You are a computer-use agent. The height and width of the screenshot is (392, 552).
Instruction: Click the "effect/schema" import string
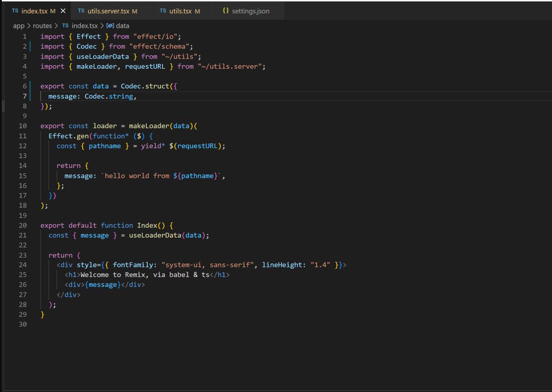[160, 46]
